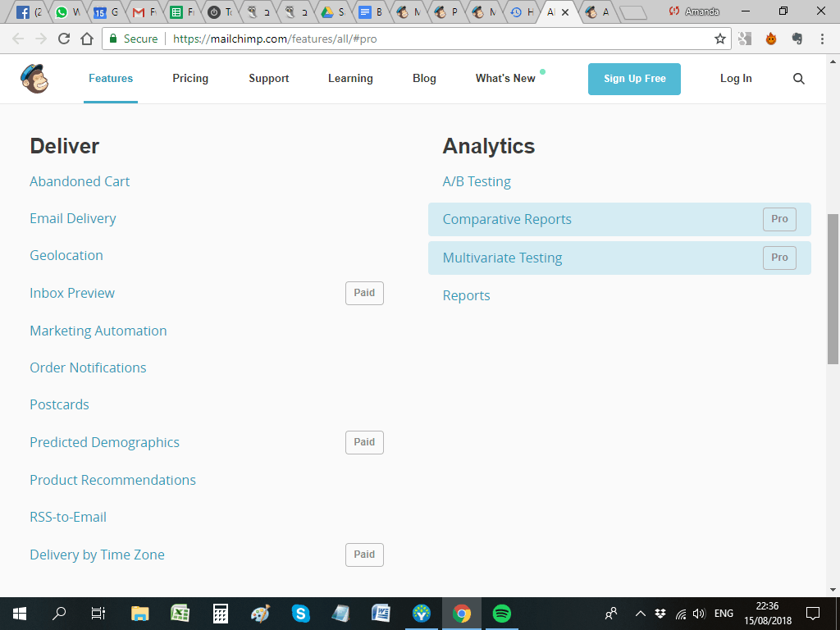
Task: Click the Evernote elephant extension icon
Action: (797, 39)
